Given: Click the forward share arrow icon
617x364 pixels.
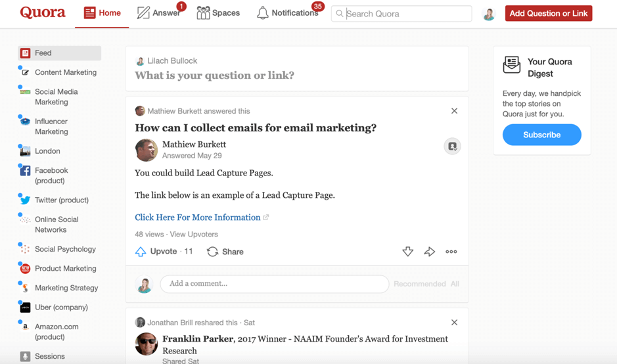Looking at the screenshot, I should (x=429, y=252).
